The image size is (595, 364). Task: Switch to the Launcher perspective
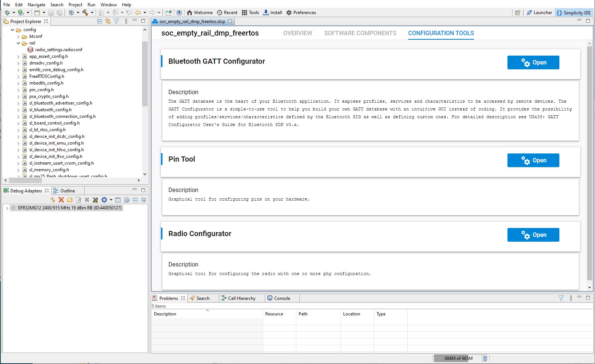pyautogui.click(x=539, y=13)
